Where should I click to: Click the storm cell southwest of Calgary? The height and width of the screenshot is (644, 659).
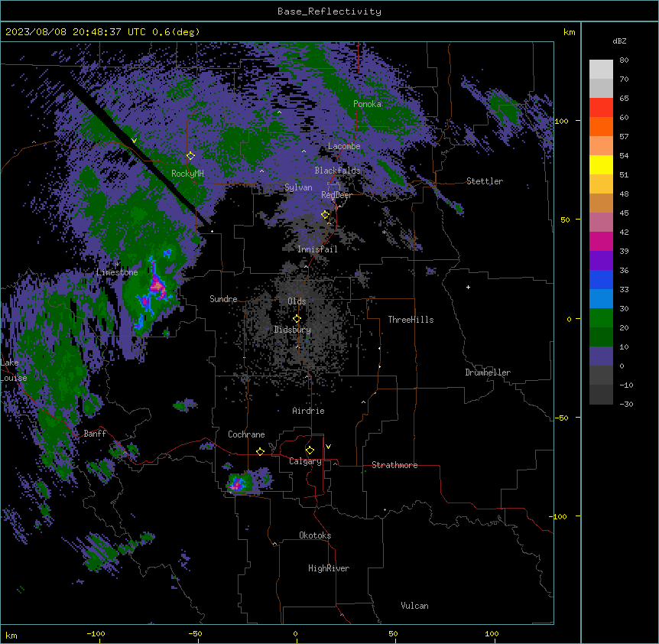coord(242,482)
